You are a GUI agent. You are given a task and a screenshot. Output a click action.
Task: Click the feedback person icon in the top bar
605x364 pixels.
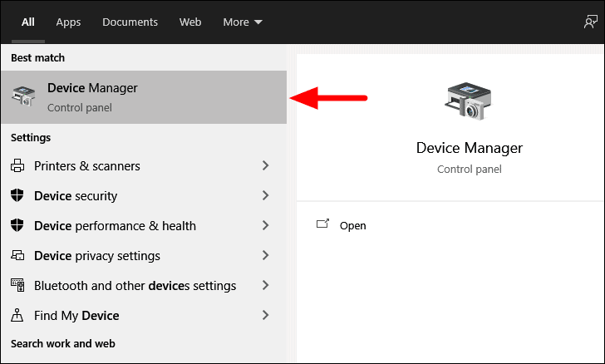coord(590,22)
